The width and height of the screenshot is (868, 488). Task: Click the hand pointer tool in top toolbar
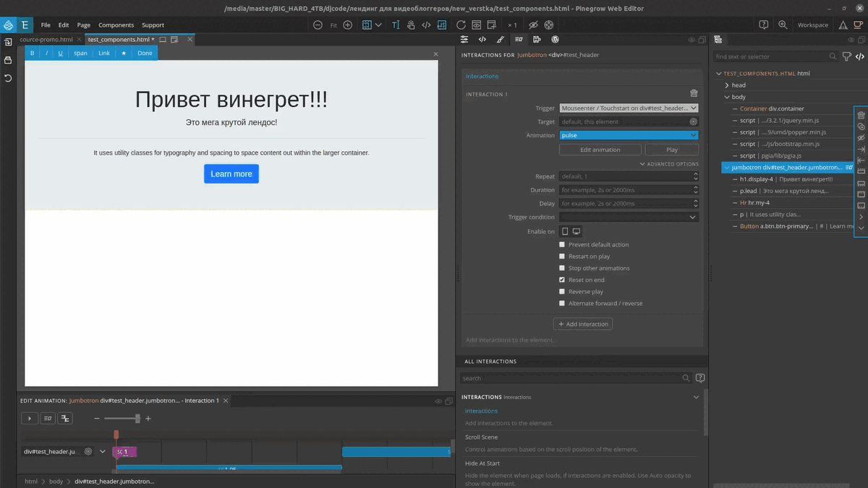pos(411,25)
